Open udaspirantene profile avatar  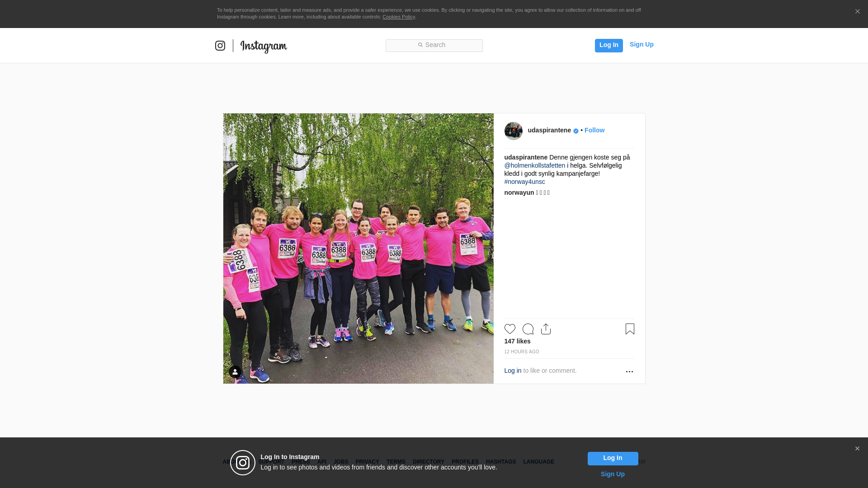tap(513, 131)
